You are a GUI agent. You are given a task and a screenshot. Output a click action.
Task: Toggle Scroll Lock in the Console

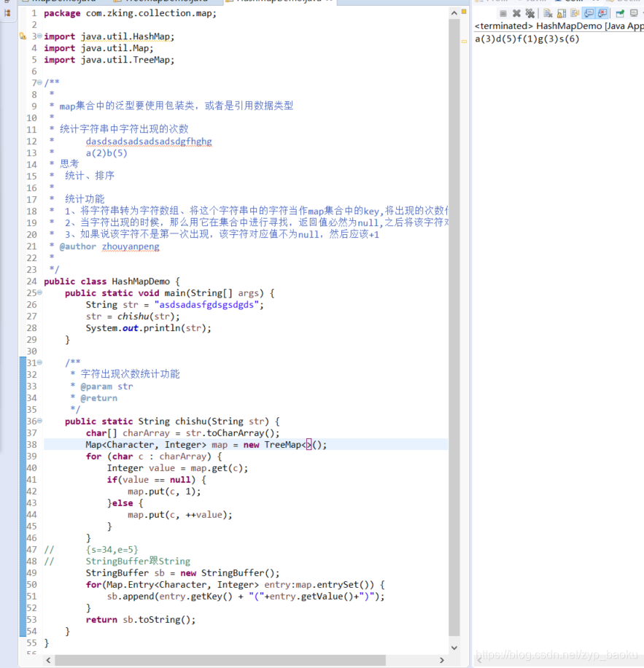(x=562, y=13)
